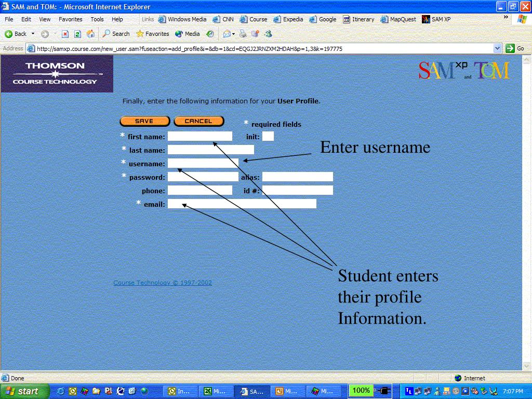The width and height of the screenshot is (532, 399).
Task: Open the Expedia link
Action: coord(288,19)
